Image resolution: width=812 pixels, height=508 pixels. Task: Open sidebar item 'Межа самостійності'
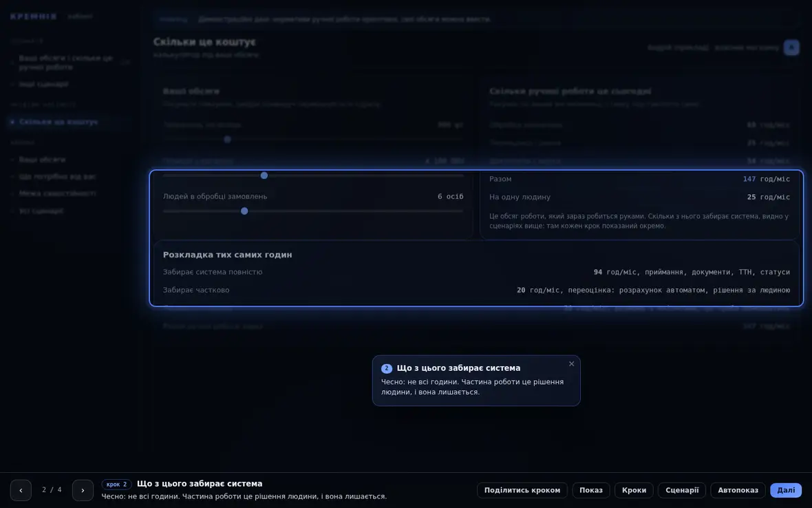(58, 193)
